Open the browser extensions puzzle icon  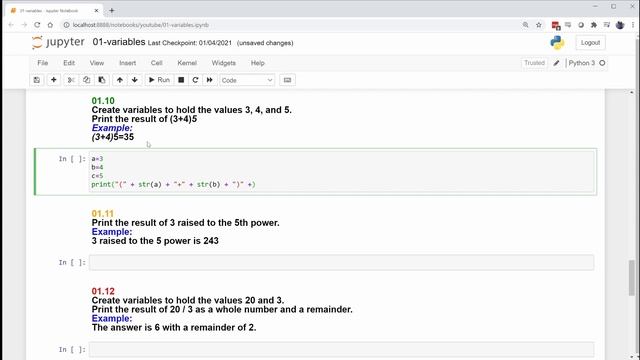594,25
